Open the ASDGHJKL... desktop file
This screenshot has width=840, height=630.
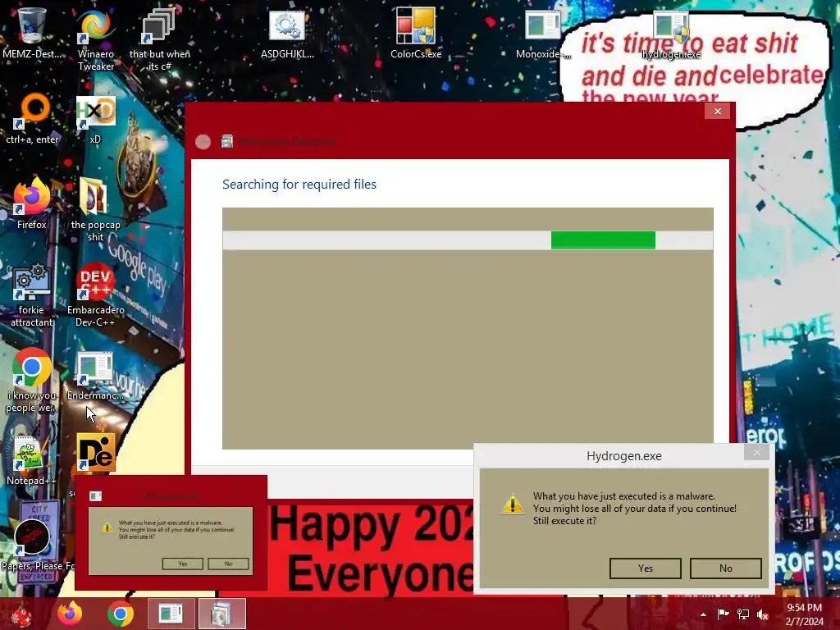(287, 33)
